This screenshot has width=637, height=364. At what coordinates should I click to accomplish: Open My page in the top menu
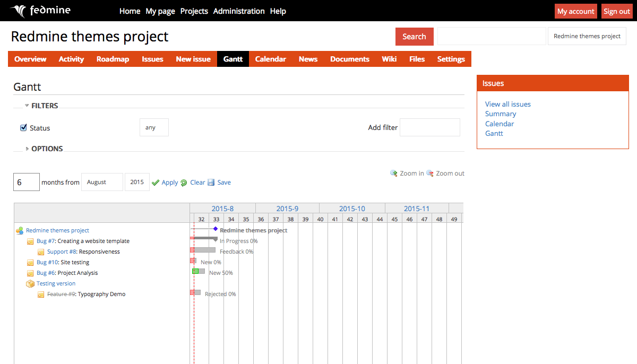[x=160, y=11]
